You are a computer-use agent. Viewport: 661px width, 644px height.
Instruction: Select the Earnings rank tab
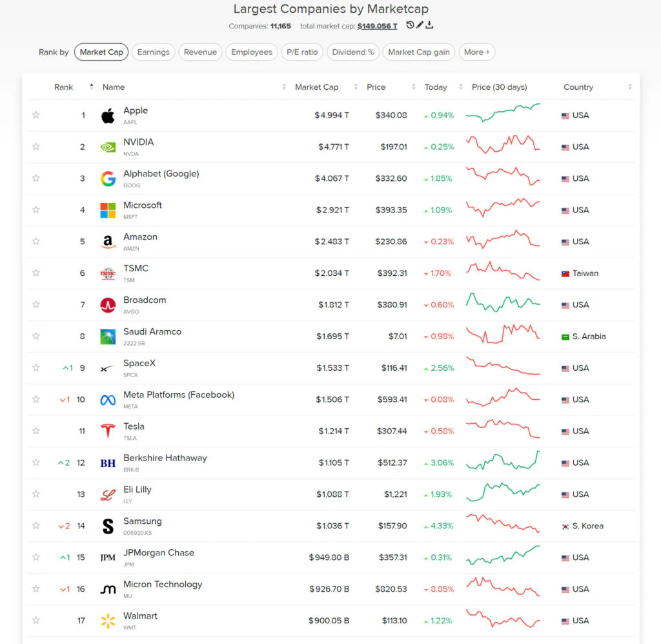(x=154, y=52)
